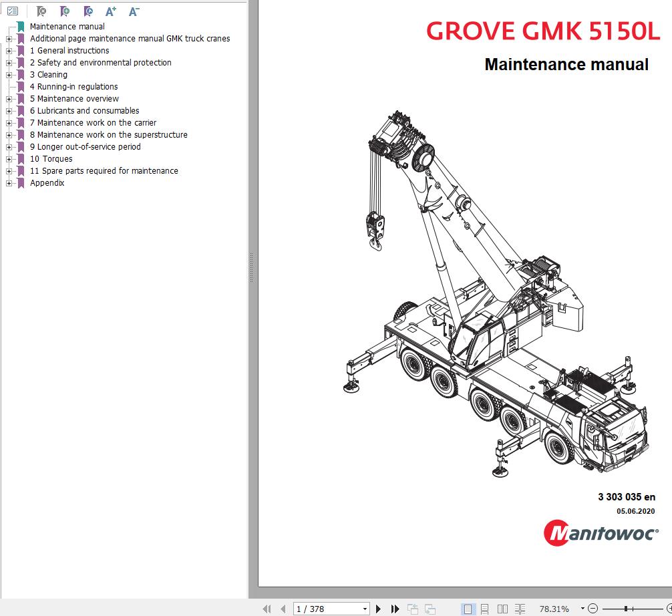This screenshot has height=616, width=672.
Task: Click the add bookmark icon
Action: tap(64, 11)
